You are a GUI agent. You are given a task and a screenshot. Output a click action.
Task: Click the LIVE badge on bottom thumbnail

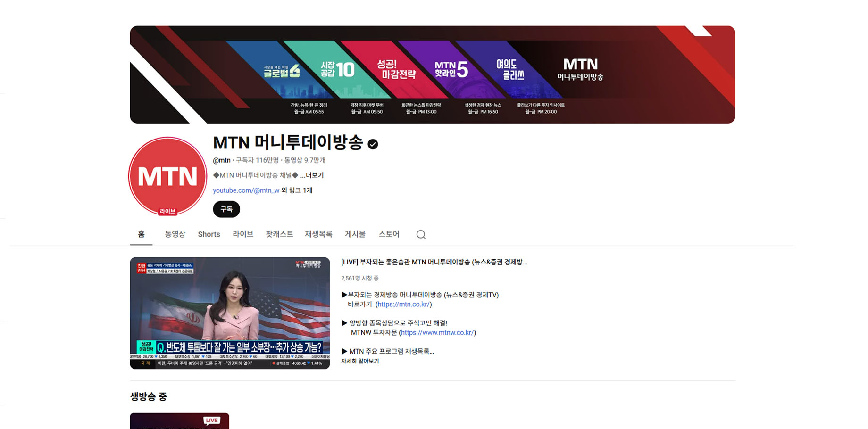pos(212,420)
